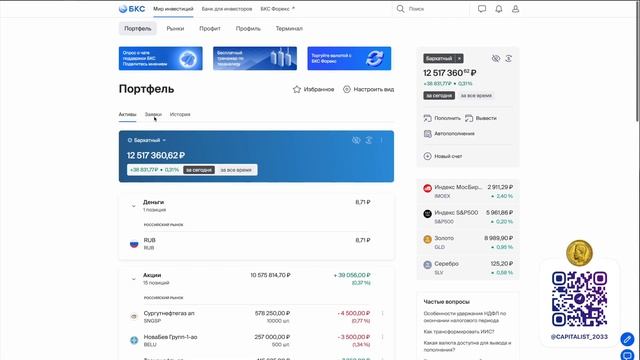Open the БКС gift survey banner

(x=160, y=58)
